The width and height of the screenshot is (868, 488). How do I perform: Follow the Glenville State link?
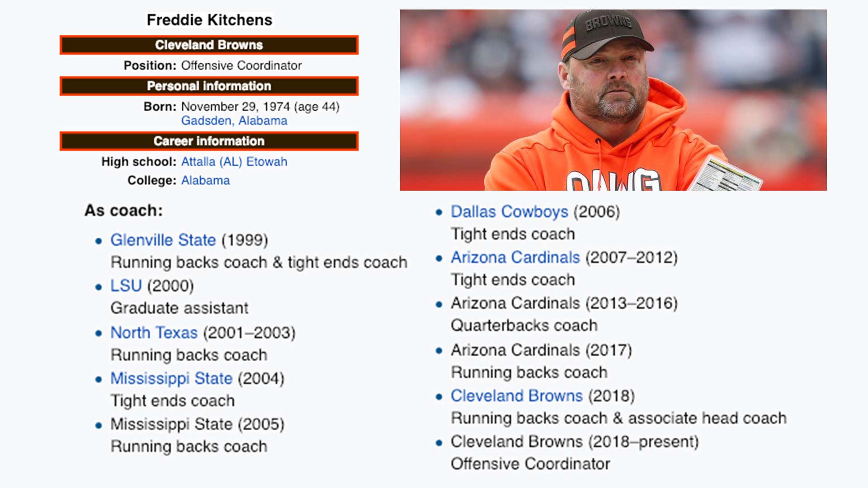click(x=163, y=240)
